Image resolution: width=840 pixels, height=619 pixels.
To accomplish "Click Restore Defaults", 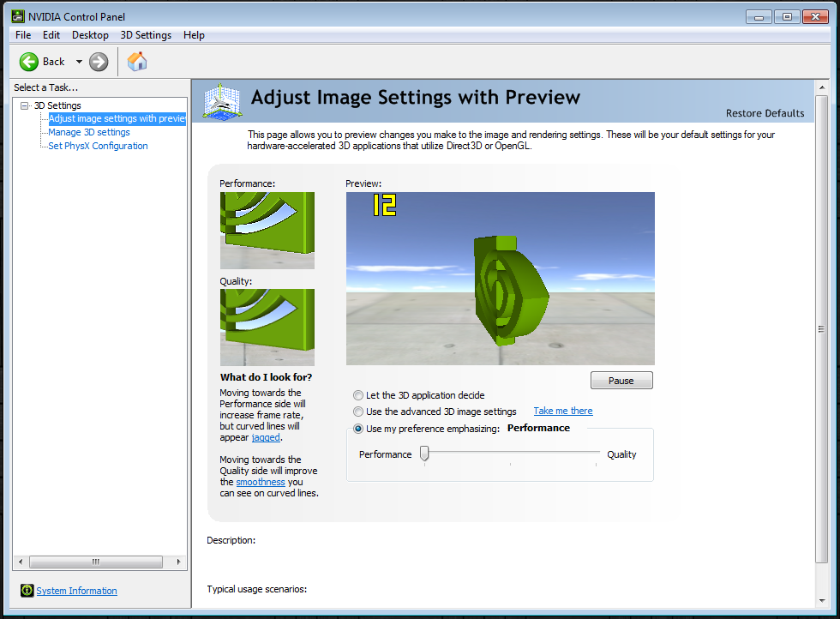I will click(x=765, y=113).
